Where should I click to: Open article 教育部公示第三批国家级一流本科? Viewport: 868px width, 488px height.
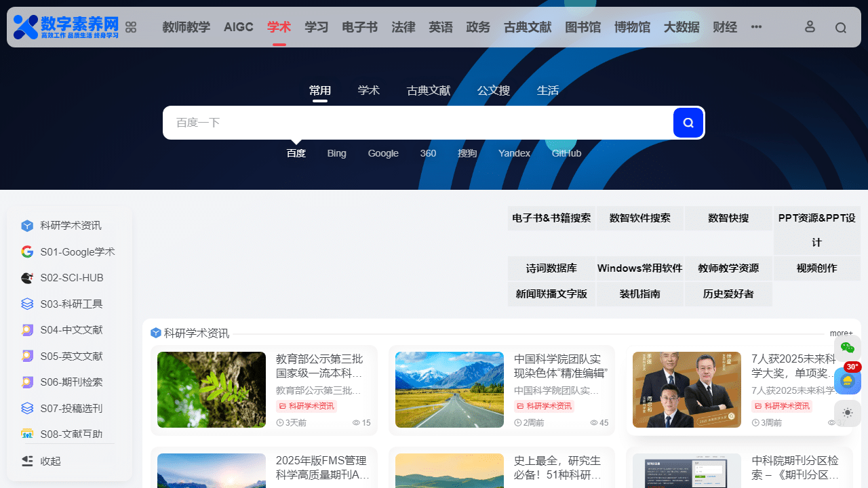pos(319,366)
